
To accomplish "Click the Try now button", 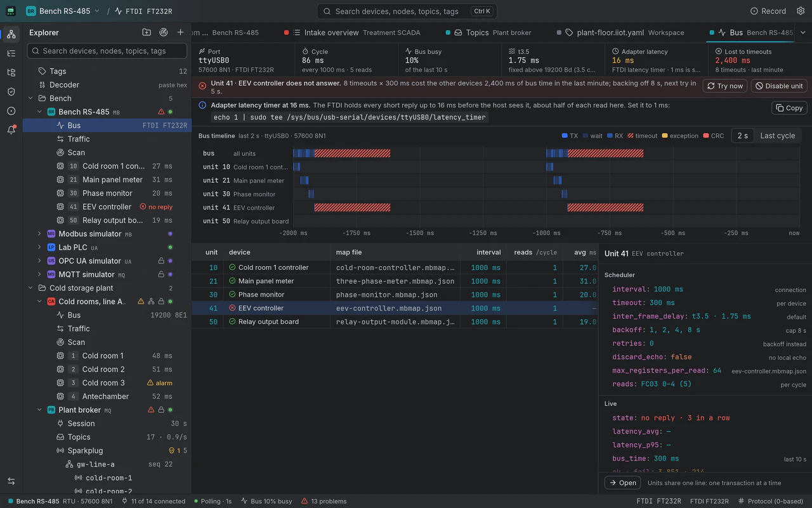I will click(724, 86).
